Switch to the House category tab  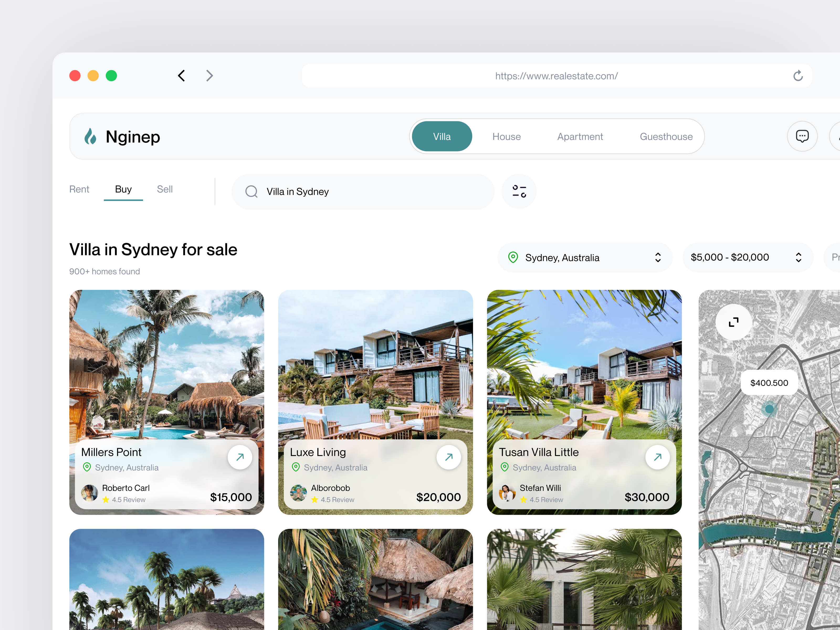point(507,136)
